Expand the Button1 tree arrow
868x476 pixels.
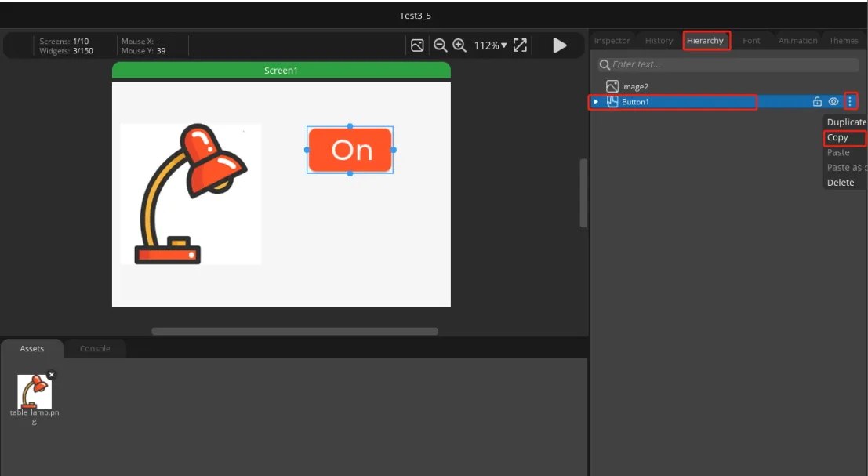(x=596, y=102)
